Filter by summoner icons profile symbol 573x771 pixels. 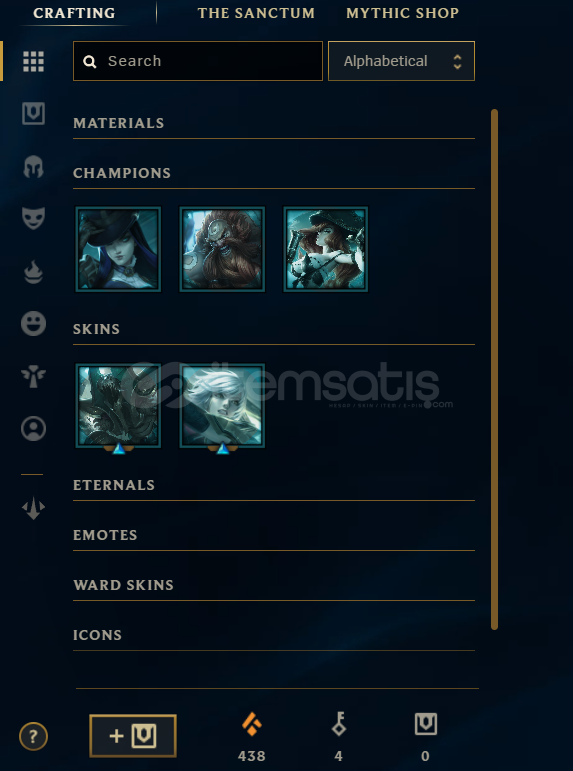pyautogui.click(x=33, y=429)
